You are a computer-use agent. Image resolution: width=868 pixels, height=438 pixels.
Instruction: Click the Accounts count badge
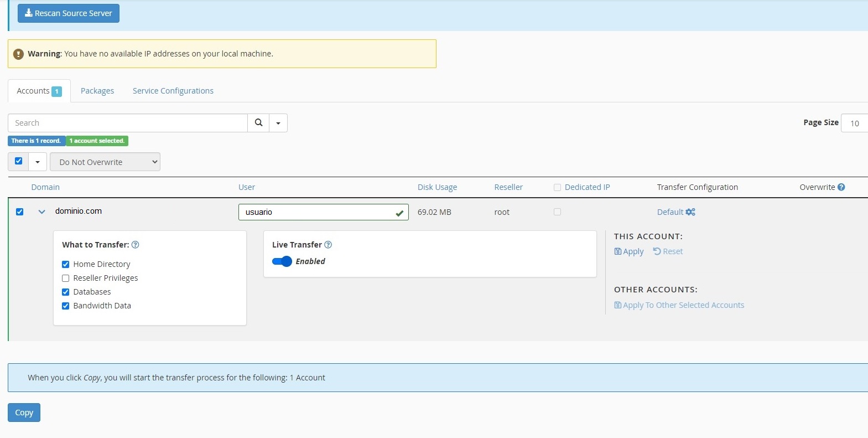(56, 91)
